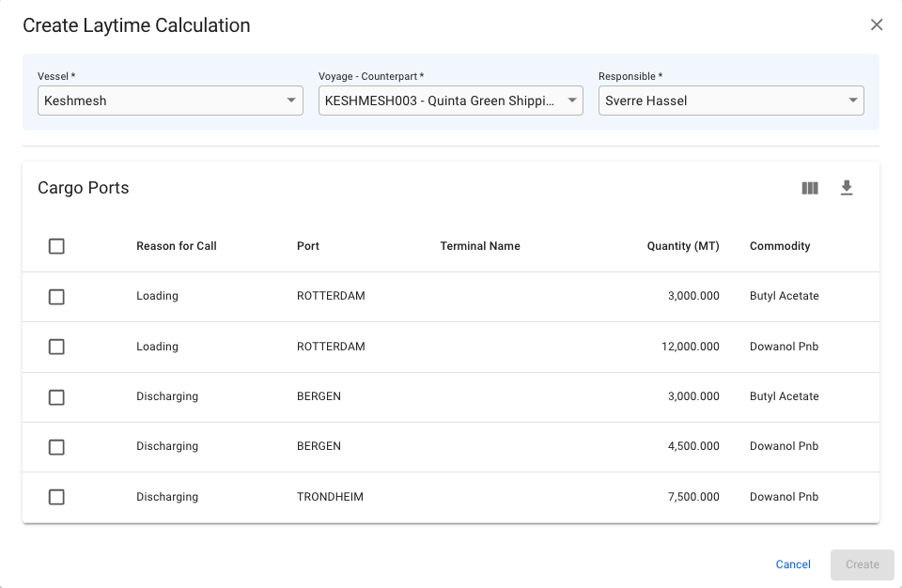
Task: Open the Responsible dropdown with Sverre Hassel
Action: click(x=730, y=101)
